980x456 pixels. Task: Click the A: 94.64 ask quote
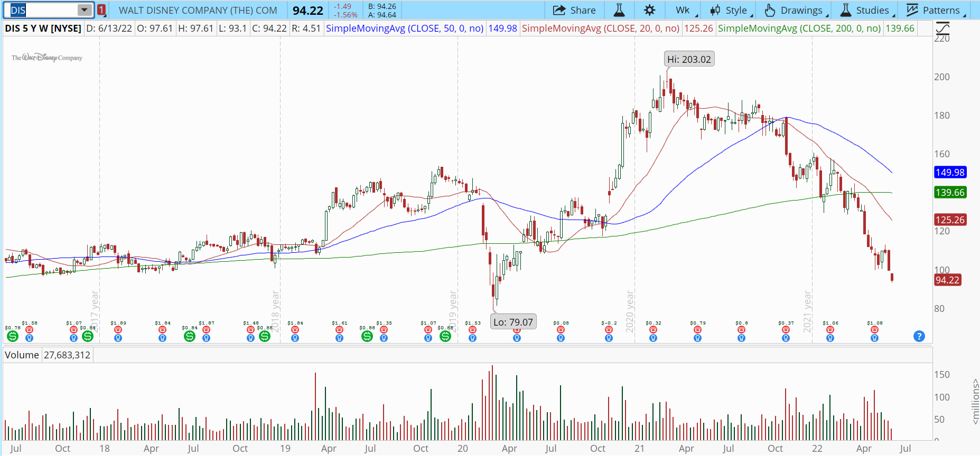(x=382, y=15)
